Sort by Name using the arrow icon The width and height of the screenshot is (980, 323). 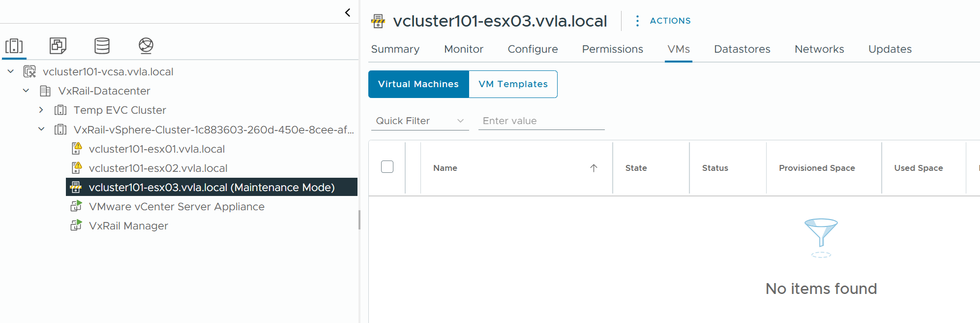pos(594,168)
